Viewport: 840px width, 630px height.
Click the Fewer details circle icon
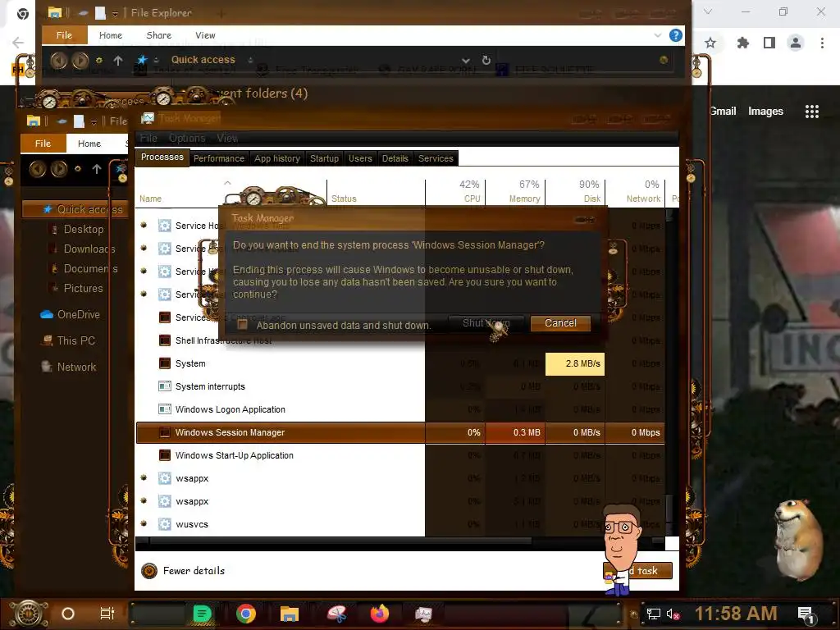pyautogui.click(x=149, y=571)
